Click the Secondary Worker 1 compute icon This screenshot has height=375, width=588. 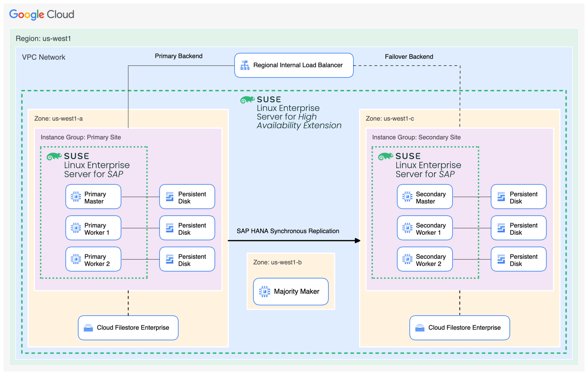click(x=407, y=228)
